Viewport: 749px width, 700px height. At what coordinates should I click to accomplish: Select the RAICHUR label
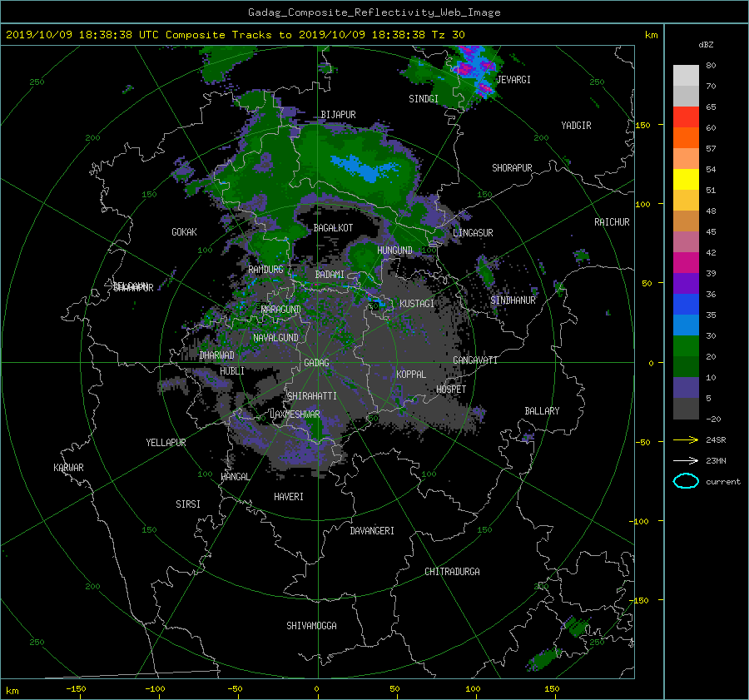(612, 222)
